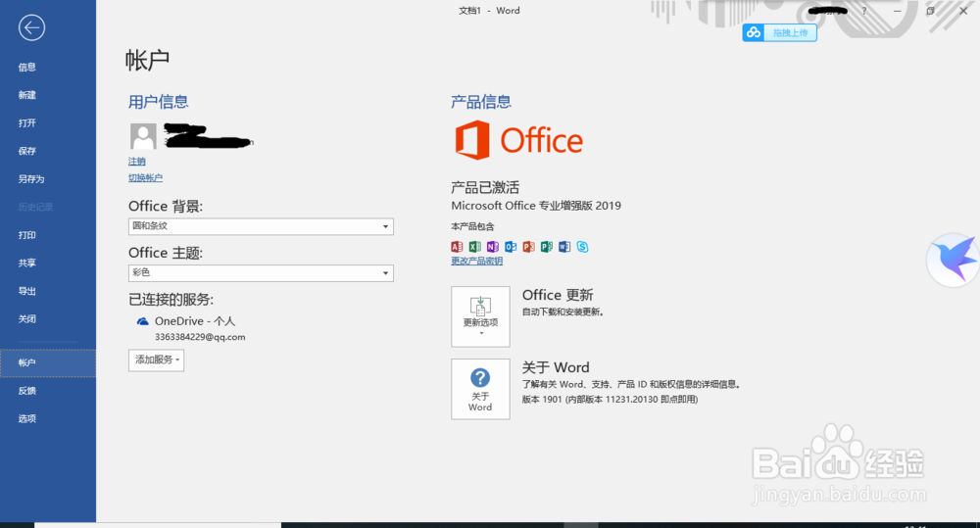
Task: Select 打印 in the sidebar
Action: pyautogui.click(x=48, y=235)
